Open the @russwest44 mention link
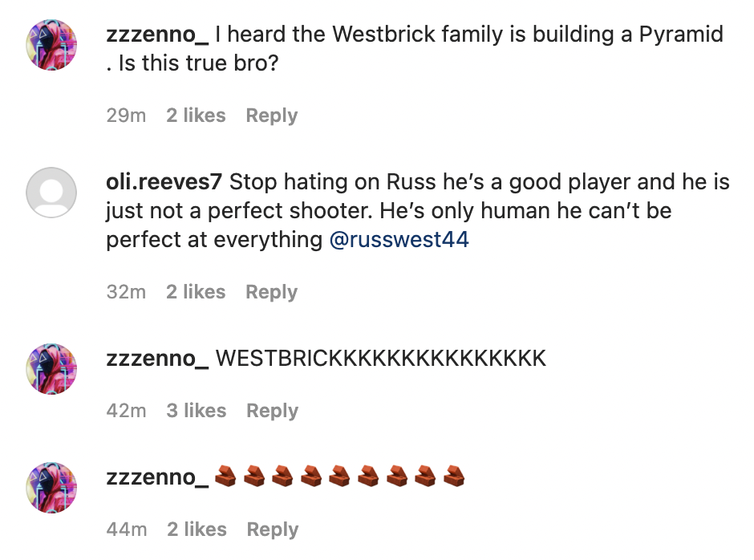 [399, 240]
